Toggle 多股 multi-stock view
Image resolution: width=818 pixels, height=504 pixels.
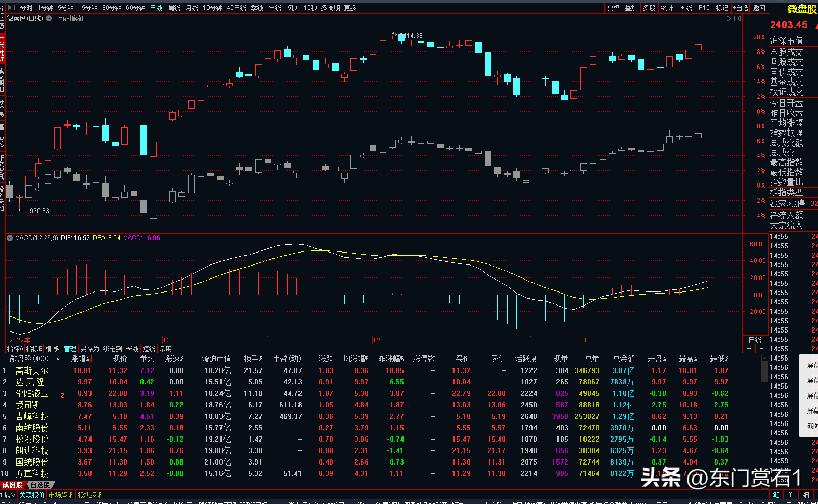[x=650, y=8]
